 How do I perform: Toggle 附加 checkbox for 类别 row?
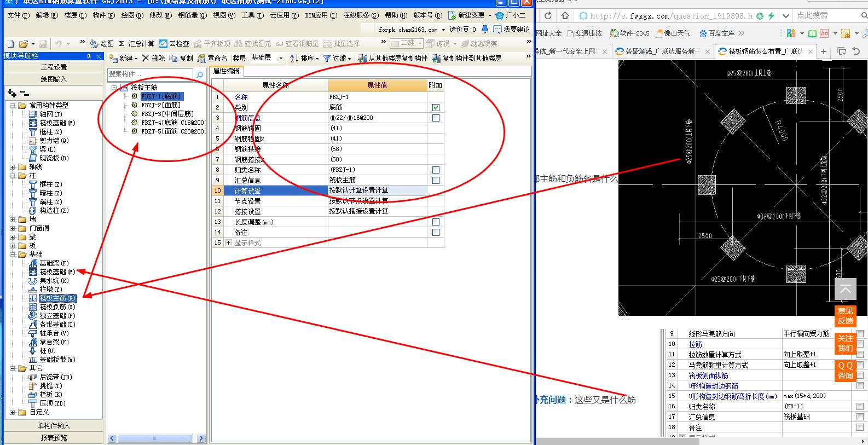pos(436,107)
